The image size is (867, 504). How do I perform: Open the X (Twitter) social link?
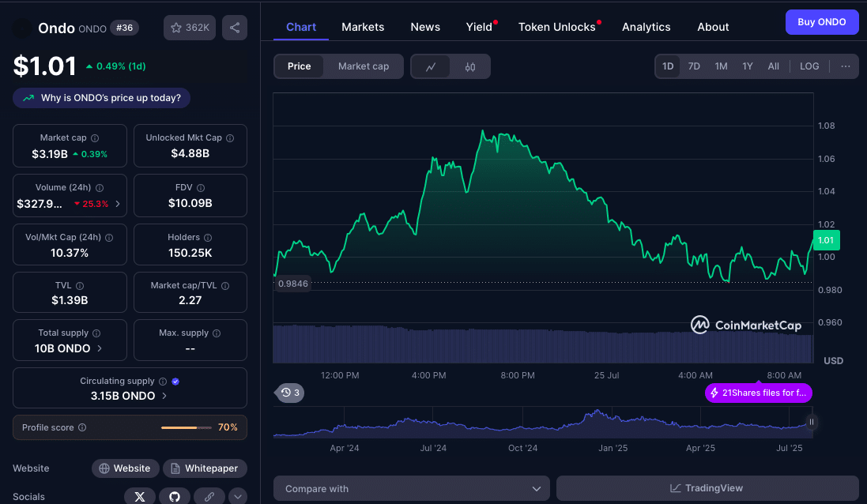(140, 496)
